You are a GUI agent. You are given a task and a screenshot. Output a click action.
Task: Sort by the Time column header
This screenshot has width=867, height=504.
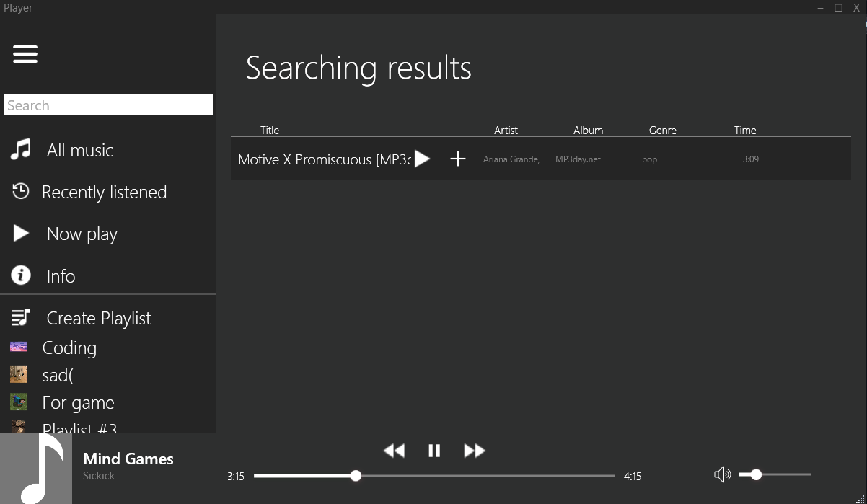(745, 131)
